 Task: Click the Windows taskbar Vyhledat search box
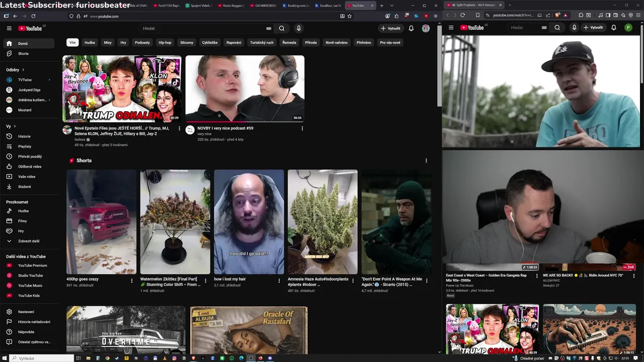[x=42, y=358]
